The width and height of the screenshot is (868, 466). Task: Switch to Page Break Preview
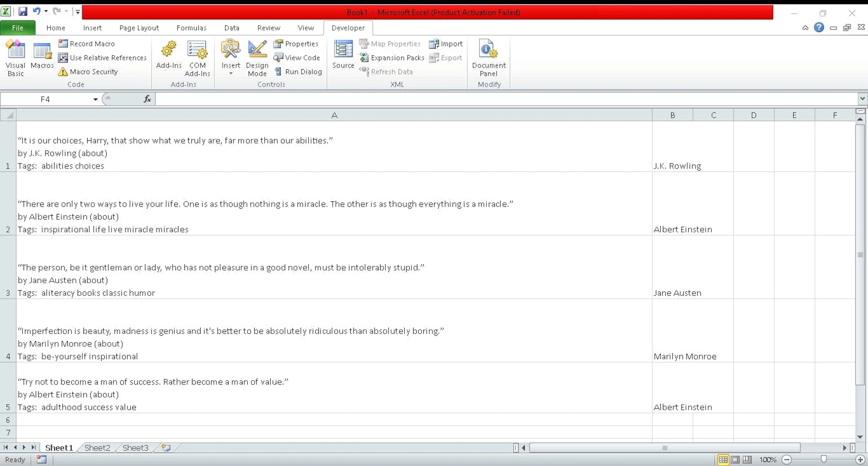pos(747,460)
